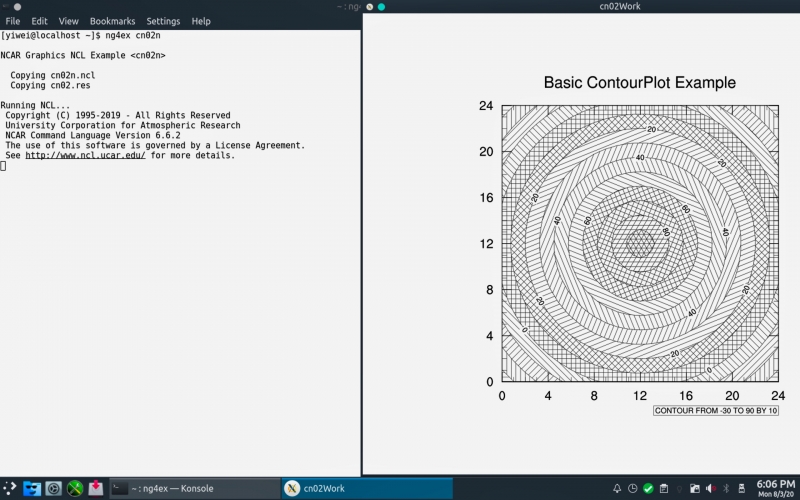Open the notifications bell in system tray
This screenshot has height=500, width=800.
pos(617,488)
